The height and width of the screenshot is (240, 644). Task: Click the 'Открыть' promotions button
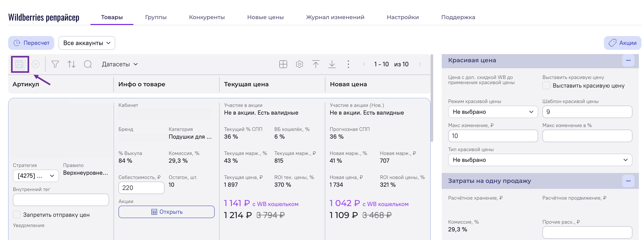point(167,212)
